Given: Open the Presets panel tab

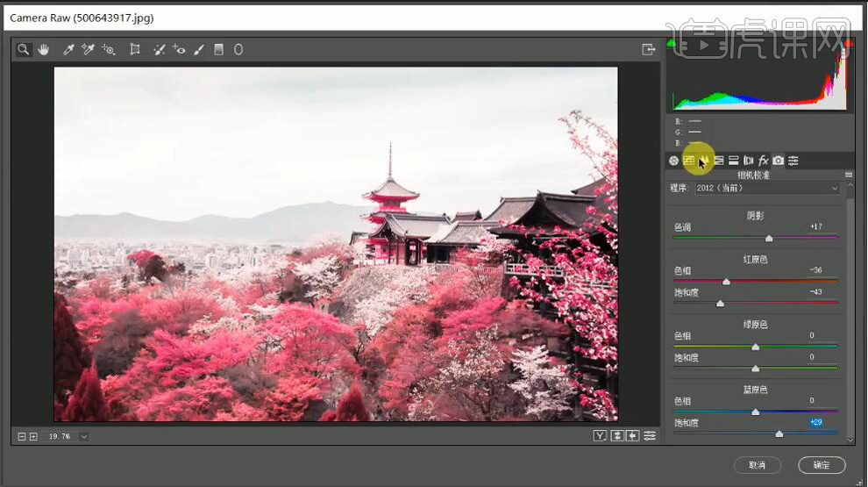Looking at the screenshot, I should (793, 161).
